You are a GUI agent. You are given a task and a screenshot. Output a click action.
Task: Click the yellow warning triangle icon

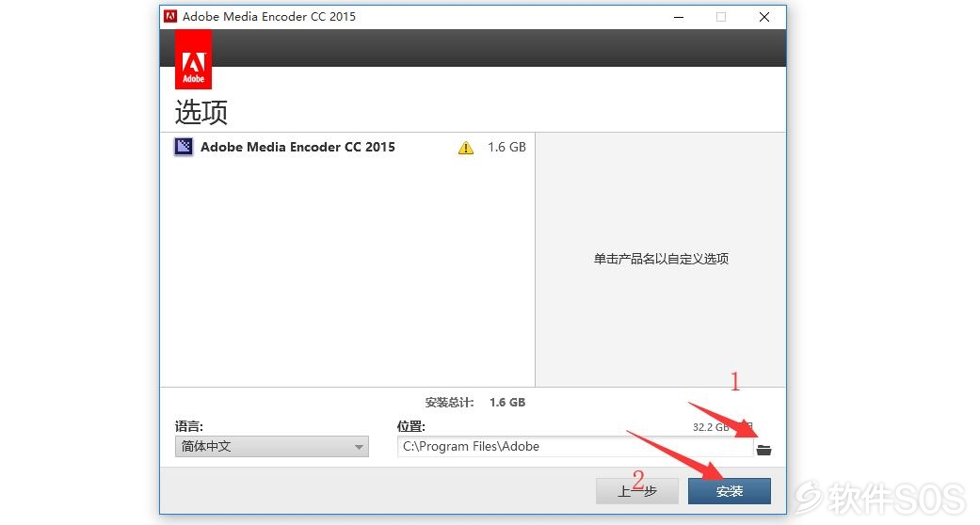coord(466,148)
